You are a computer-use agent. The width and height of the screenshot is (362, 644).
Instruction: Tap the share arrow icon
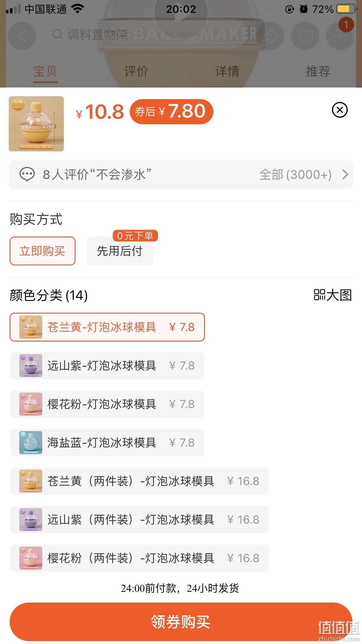tap(270, 36)
